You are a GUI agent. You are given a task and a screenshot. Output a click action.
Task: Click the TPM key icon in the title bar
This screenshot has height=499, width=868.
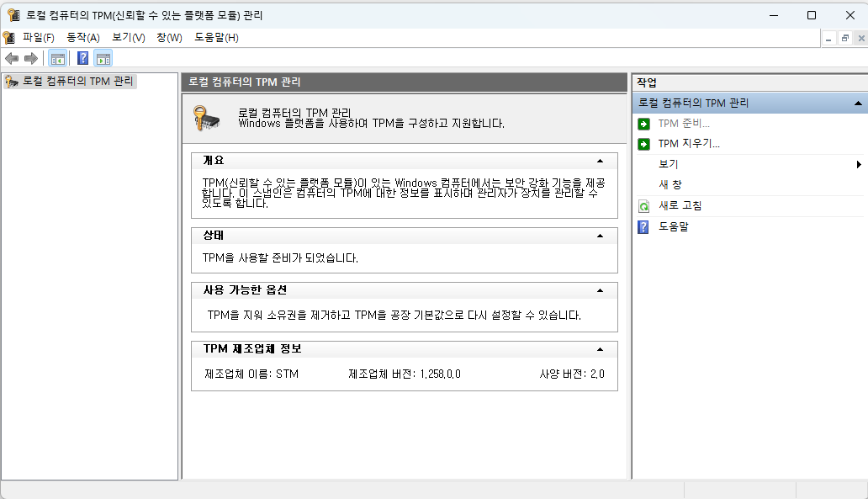tap(13, 15)
